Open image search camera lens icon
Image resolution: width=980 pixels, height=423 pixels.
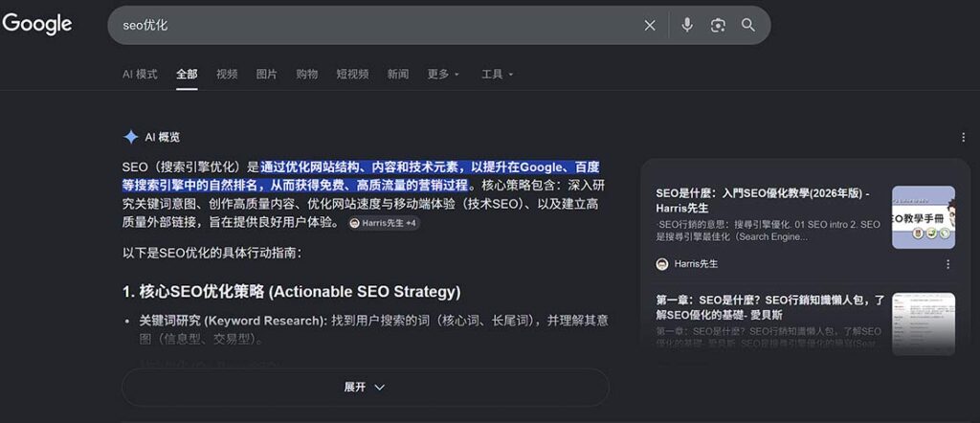(x=718, y=25)
